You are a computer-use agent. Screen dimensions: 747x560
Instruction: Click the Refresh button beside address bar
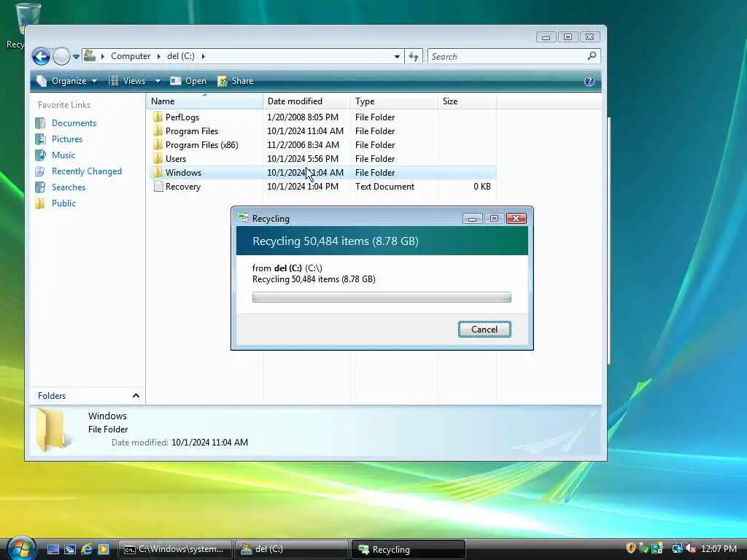click(414, 57)
